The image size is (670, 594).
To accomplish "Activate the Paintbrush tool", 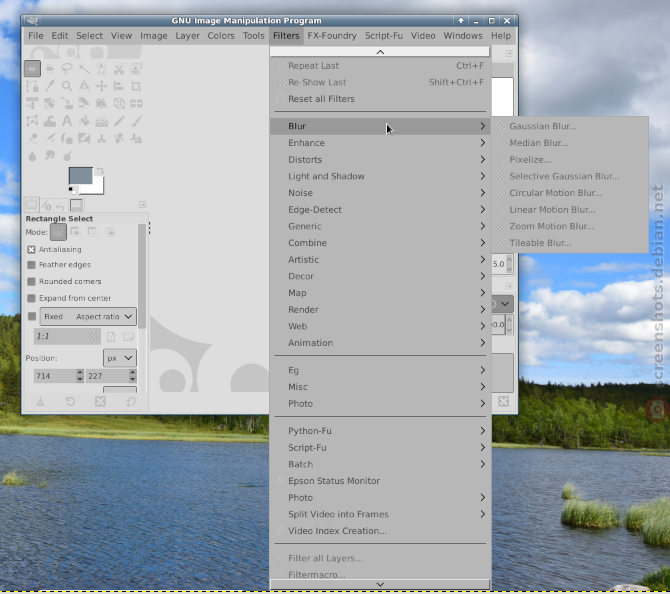I will (136, 121).
